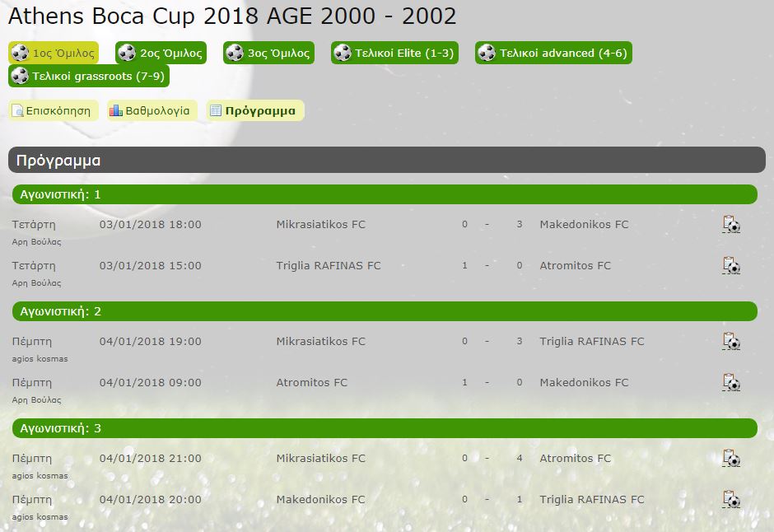Click Mikrasiatikos FC in the 21:00 match
The height and width of the screenshot is (532, 774).
320,459
